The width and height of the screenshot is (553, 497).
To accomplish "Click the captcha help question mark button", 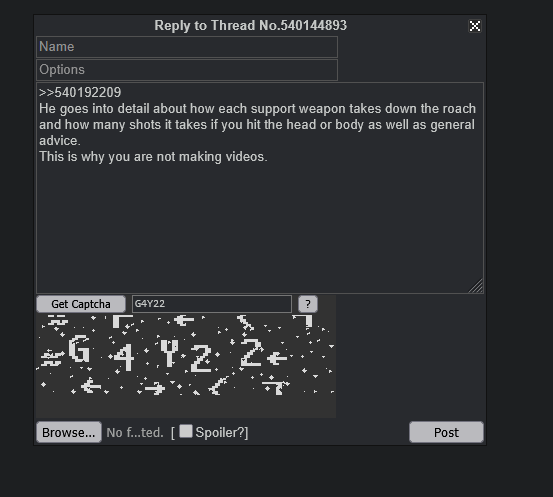I will [x=308, y=304].
